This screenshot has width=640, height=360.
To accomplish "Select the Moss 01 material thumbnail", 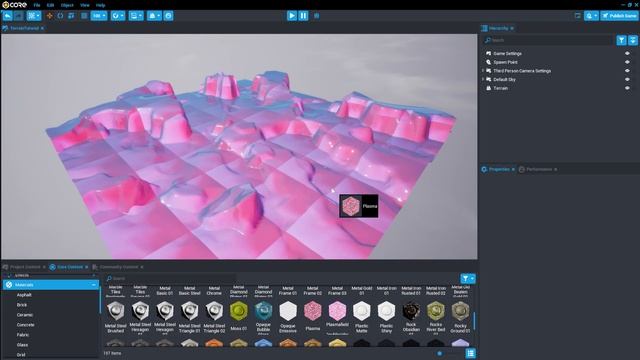I will pyautogui.click(x=239, y=311).
